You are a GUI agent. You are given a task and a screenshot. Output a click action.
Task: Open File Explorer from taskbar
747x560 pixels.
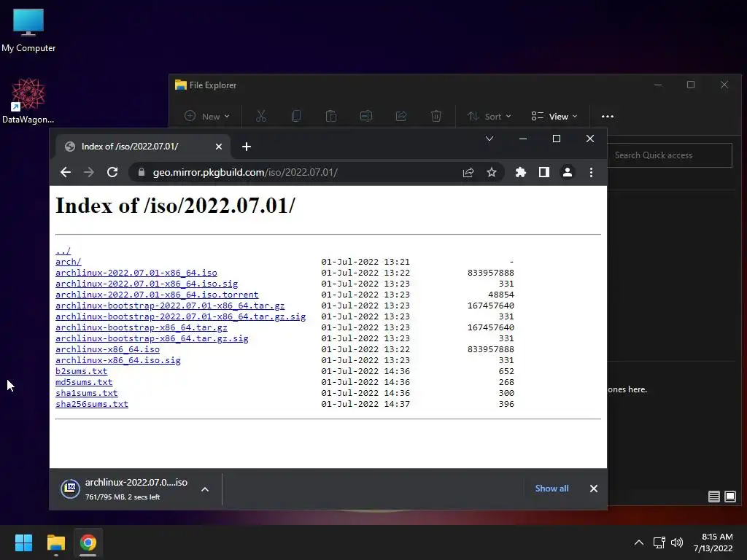click(x=55, y=542)
